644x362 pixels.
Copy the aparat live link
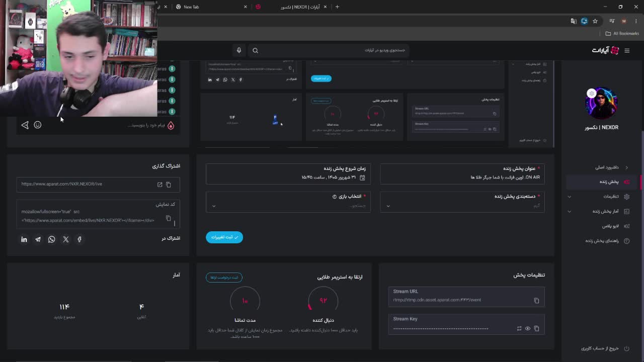[169, 185]
